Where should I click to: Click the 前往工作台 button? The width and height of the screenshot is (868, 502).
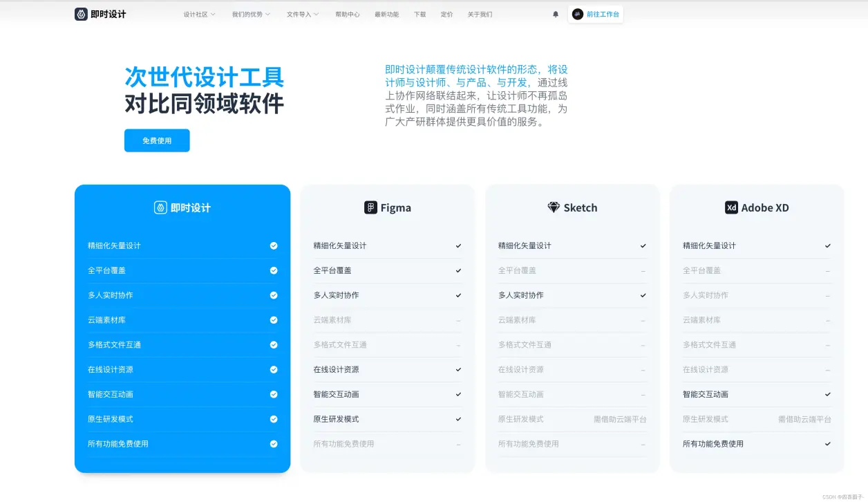click(x=596, y=14)
